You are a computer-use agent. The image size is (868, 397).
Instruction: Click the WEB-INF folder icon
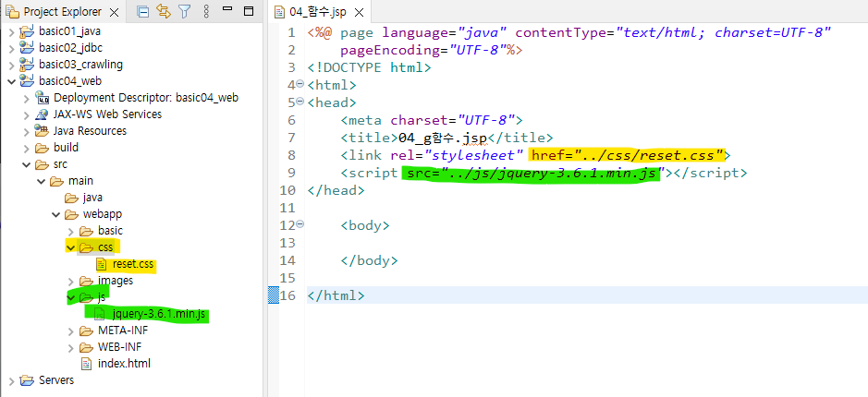[x=86, y=348]
